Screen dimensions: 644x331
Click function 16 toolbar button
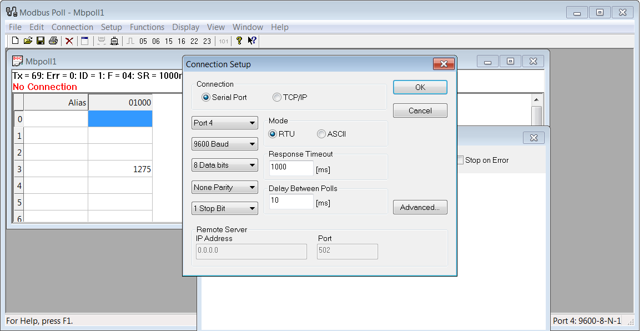coord(182,41)
